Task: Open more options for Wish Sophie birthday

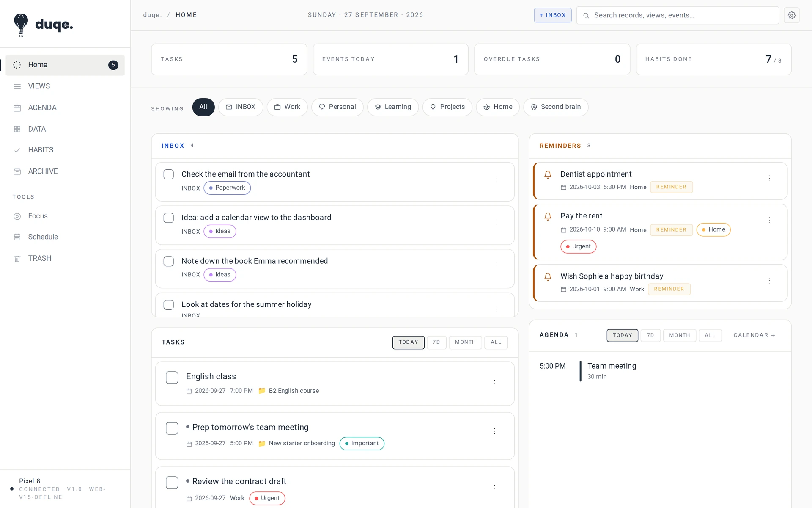Action: point(770,281)
